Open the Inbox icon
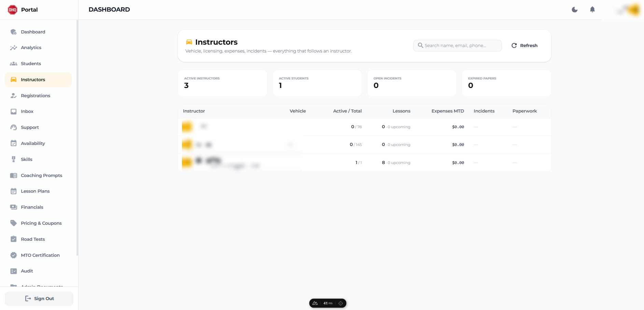Image resolution: width=644 pixels, height=310 pixels. (x=14, y=112)
